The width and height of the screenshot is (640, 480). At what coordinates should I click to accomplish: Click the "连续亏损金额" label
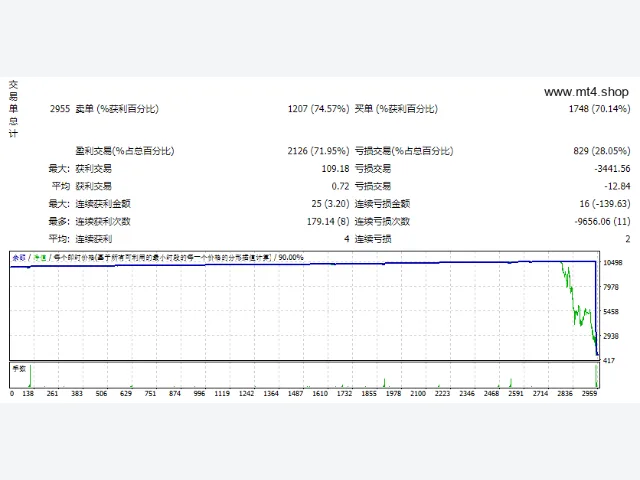[382, 204]
